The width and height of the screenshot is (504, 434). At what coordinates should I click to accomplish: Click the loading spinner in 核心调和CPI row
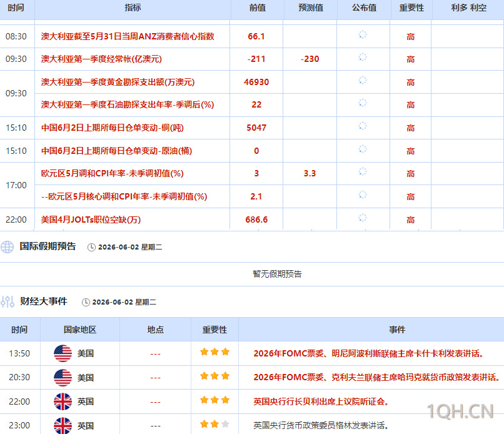(363, 195)
